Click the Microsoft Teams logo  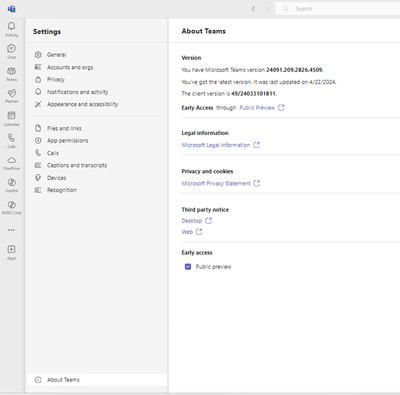[x=12, y=9]
